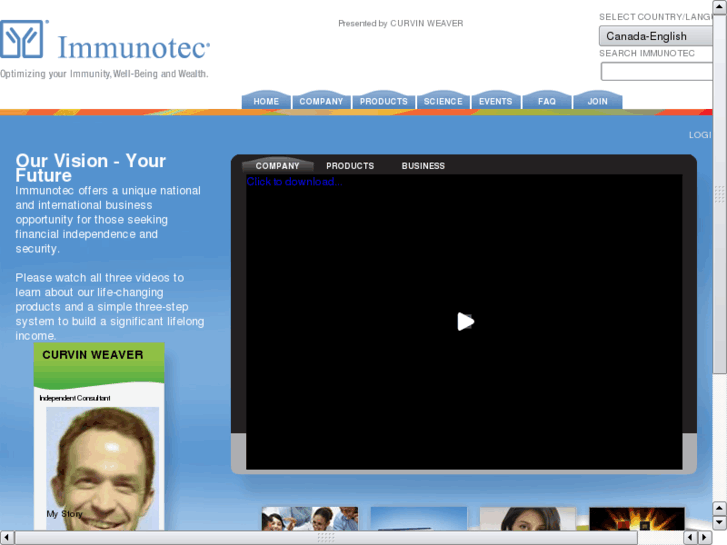Image resolution: width=727 pixels, height=545 pixels.
Task: Click the Curvin Weaver consultant photo
Action: [102, 468]
